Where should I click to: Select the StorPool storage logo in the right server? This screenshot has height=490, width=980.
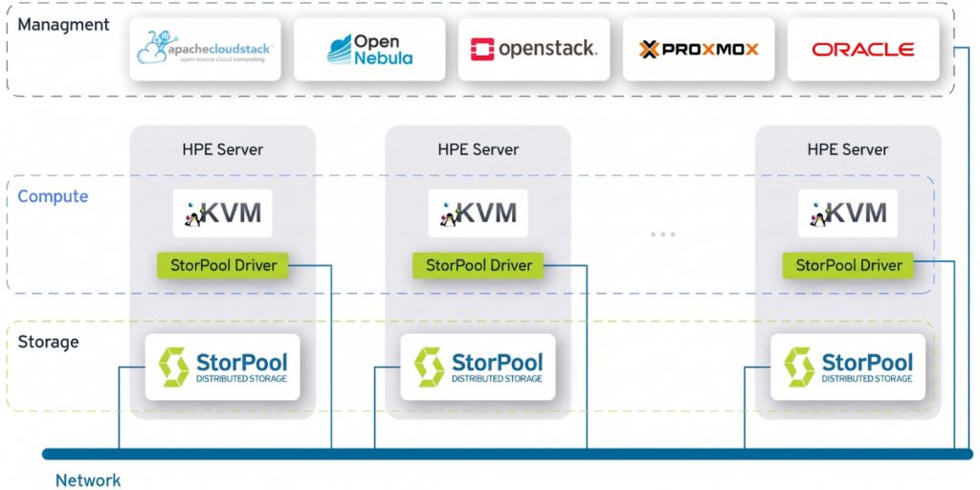(x=848, y=367)
